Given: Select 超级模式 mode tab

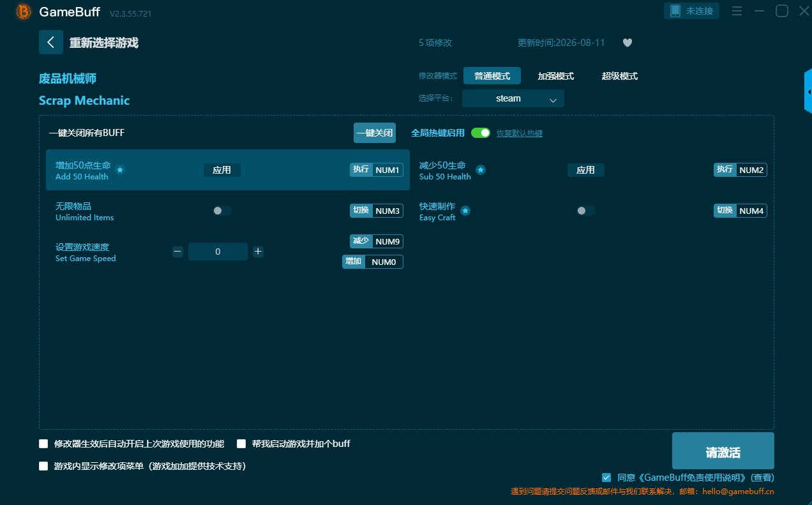Looking at the screenshot, I should click(620, 76).
